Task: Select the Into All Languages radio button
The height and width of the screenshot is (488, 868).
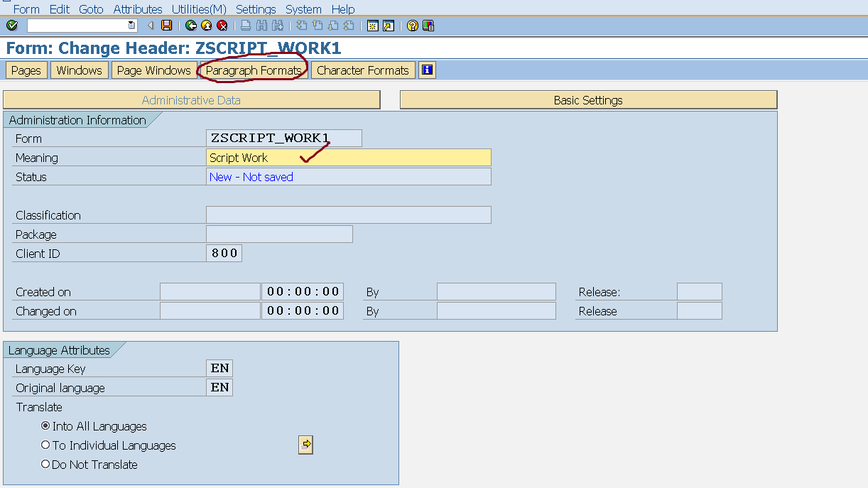Action: (45, 426)
